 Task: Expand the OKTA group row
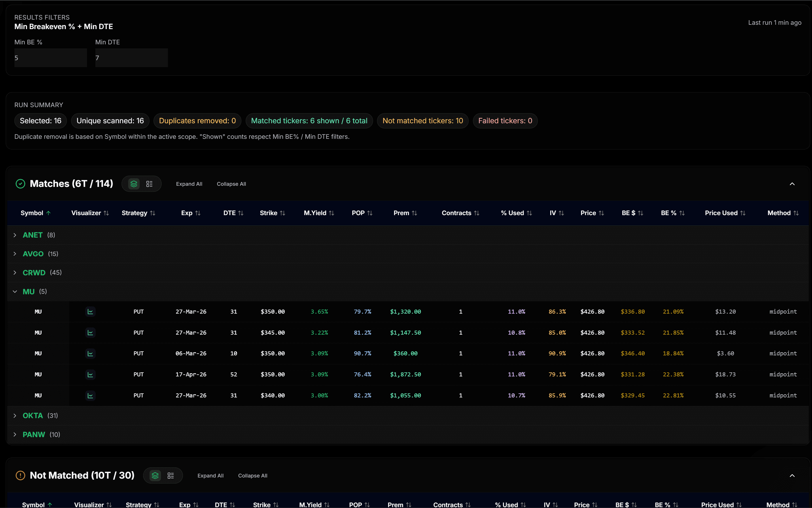coord(408,416)
